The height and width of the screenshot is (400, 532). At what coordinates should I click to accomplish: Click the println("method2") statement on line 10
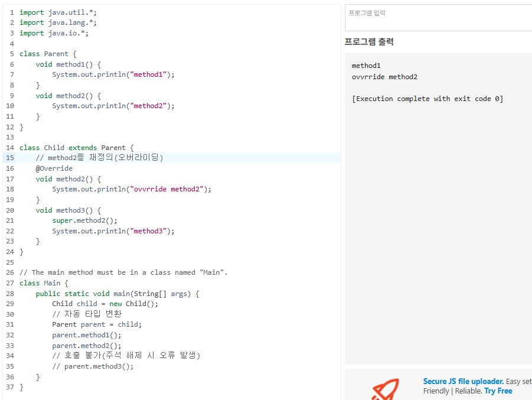pos(113,106)
